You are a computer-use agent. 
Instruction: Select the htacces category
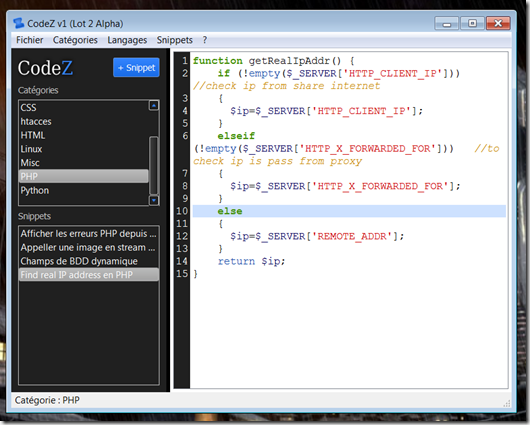pyautogui.click(x=83, y=121)
